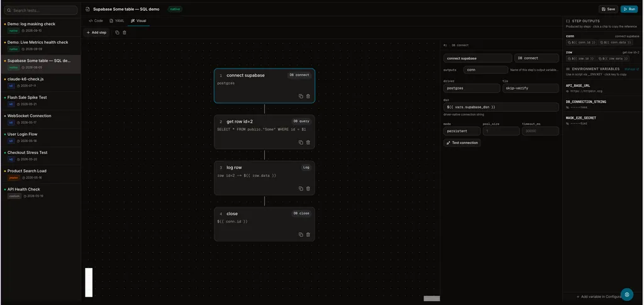Open the Manage environment variables link
Image resolution: width=644 pixels, height=305 pixels.
tap(631, 69)
